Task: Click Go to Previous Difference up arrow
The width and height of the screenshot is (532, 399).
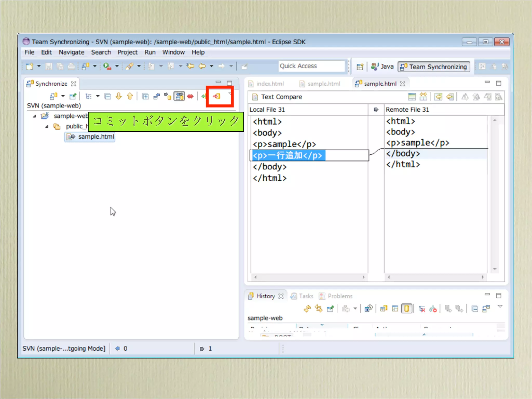Action: tap(130, 96)
